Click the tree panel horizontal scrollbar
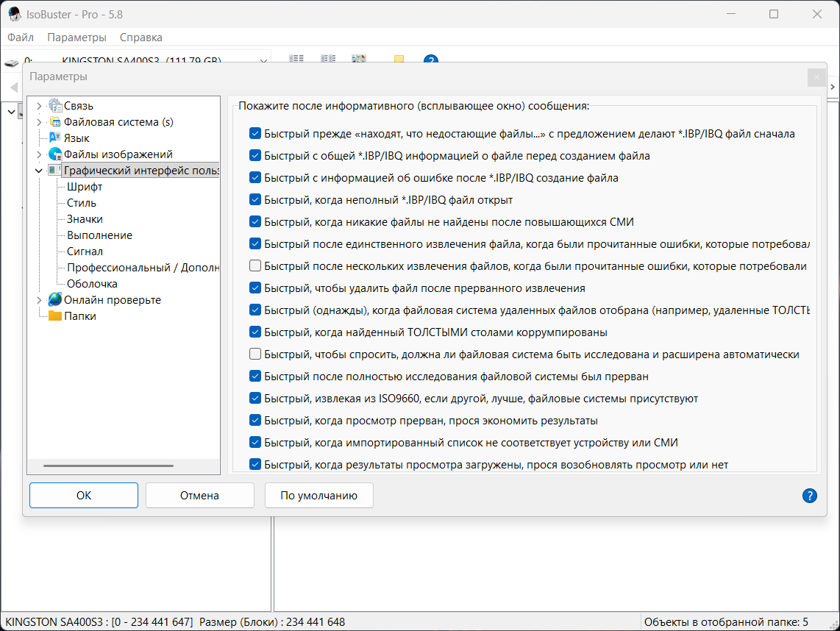 (108, 466)
